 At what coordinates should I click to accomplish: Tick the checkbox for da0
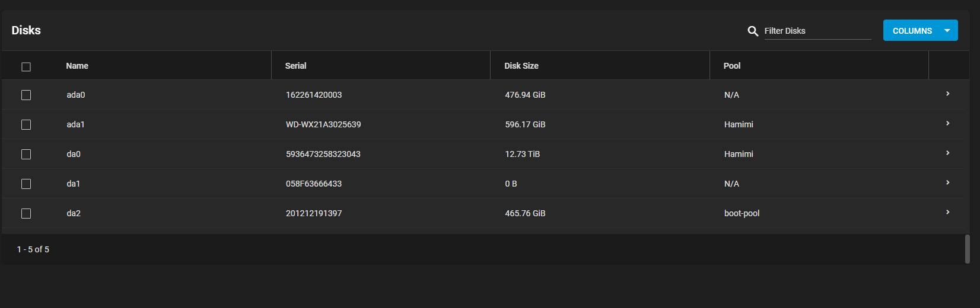[x=26, y=154]
